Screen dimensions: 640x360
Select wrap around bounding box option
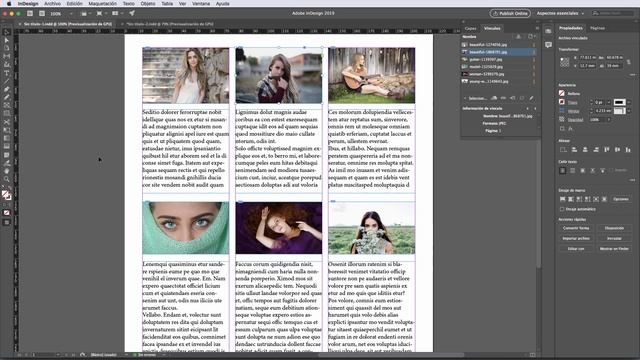click(573, 170)
